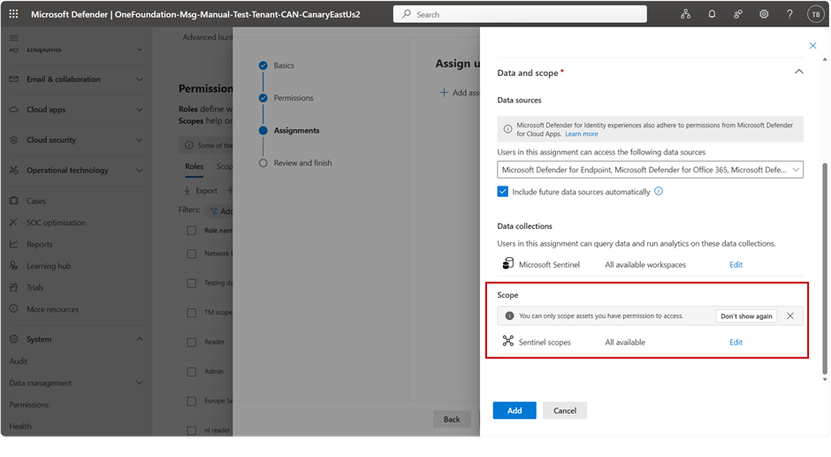Click the panel vertical scrollbar
This screenshot has height=457, width=831.
coord(824,268)
